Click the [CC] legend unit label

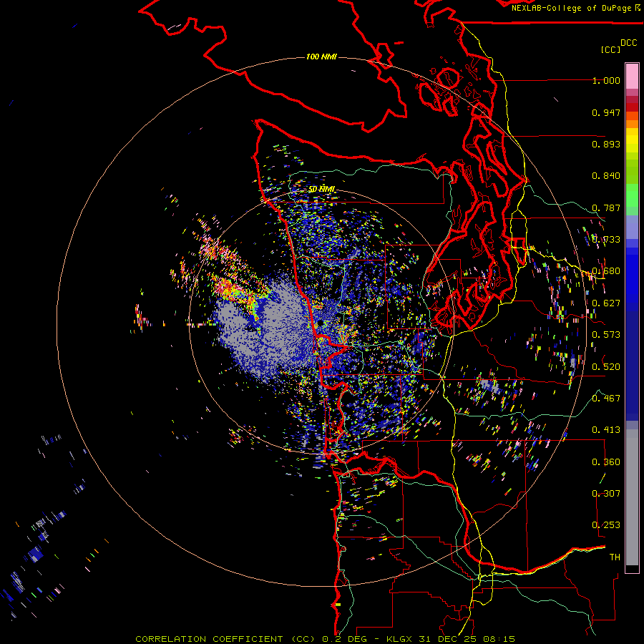click(x=610, y=49)
